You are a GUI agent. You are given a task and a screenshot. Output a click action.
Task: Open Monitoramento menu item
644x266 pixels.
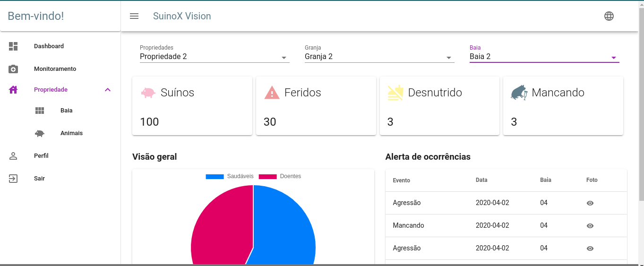[x=60, y=69]
